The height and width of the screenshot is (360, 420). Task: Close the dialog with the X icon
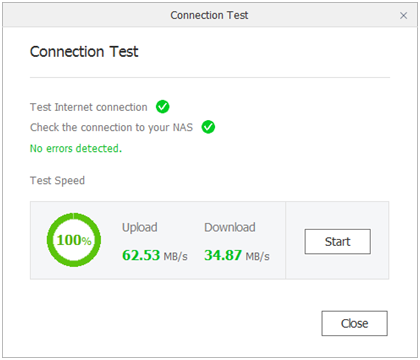(403, 15)
